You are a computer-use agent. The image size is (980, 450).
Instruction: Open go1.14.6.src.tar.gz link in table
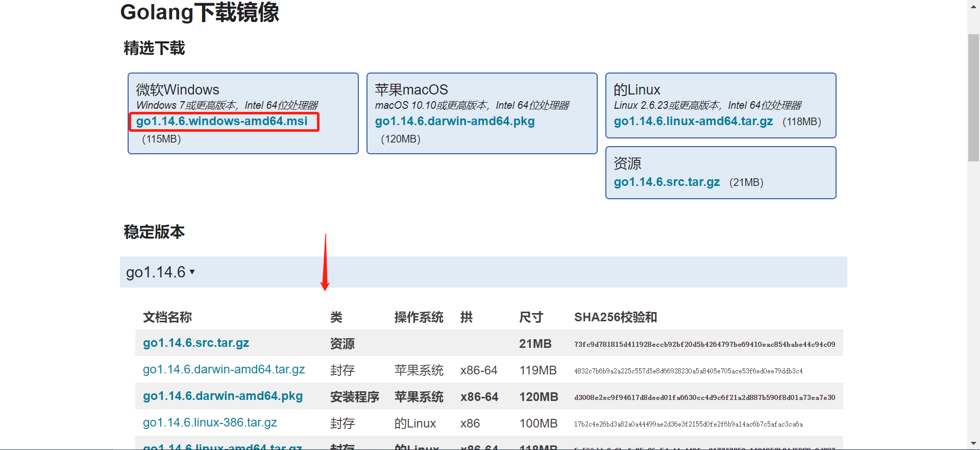tap(196, 343)
